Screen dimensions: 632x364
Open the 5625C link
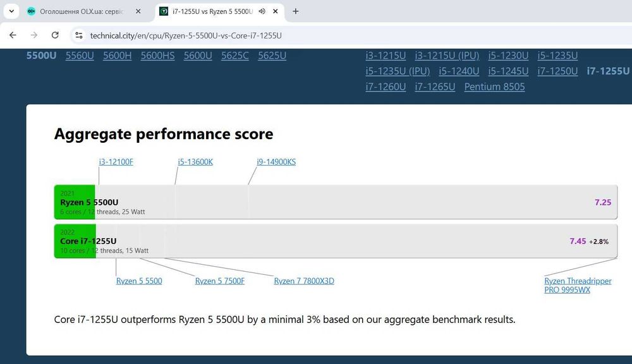click(x=235, y=56)
